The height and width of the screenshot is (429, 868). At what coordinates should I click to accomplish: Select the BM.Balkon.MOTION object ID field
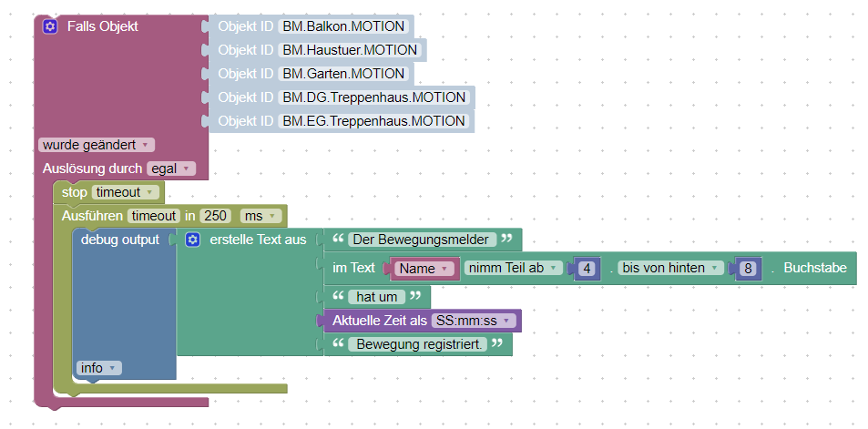click(343, 26)
